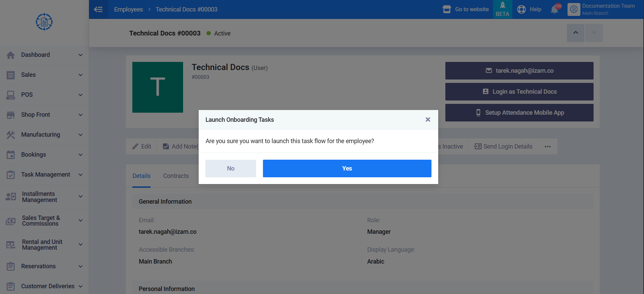Collapse the sidebar with the arrow icon
This screenshot has height=294, width=644.
[98, 9]
